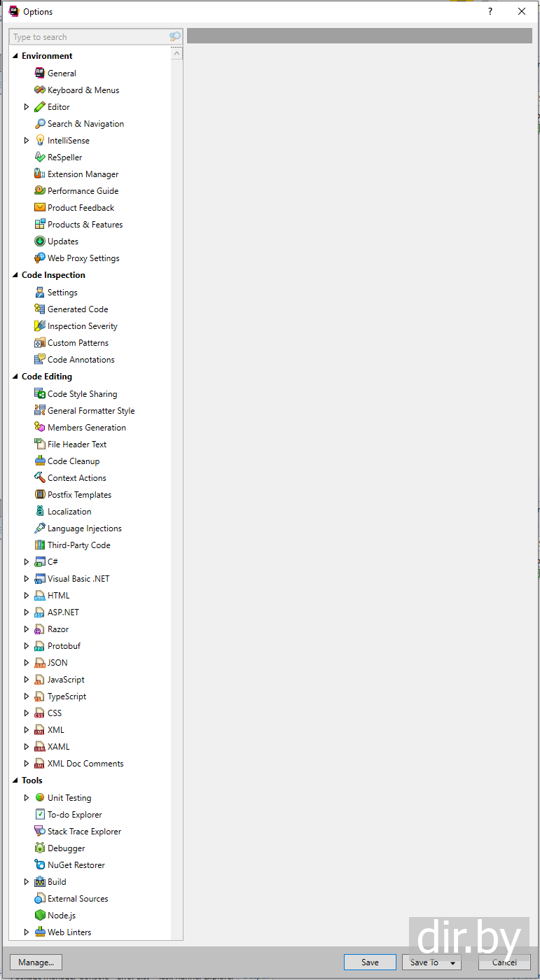
Task: Expand the JavaScript node
Action: [27, 680]
